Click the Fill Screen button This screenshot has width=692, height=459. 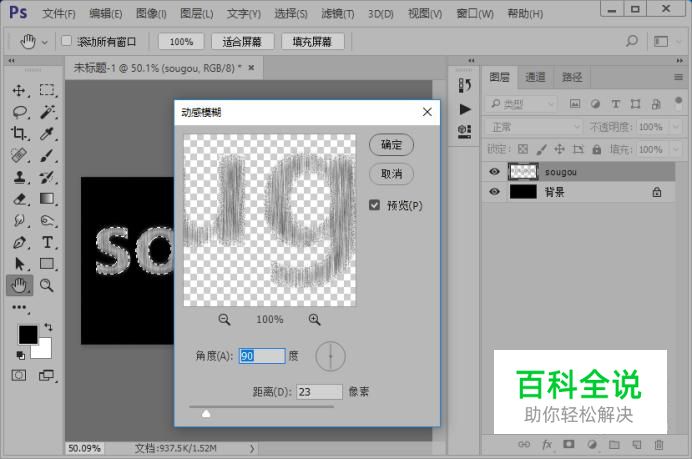[312, 41]
